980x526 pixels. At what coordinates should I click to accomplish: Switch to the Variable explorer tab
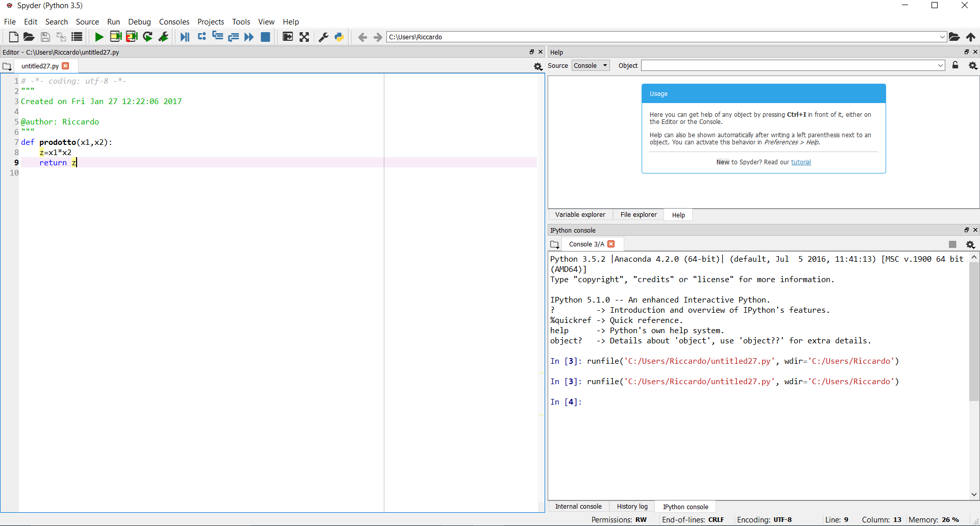point(580,215)
